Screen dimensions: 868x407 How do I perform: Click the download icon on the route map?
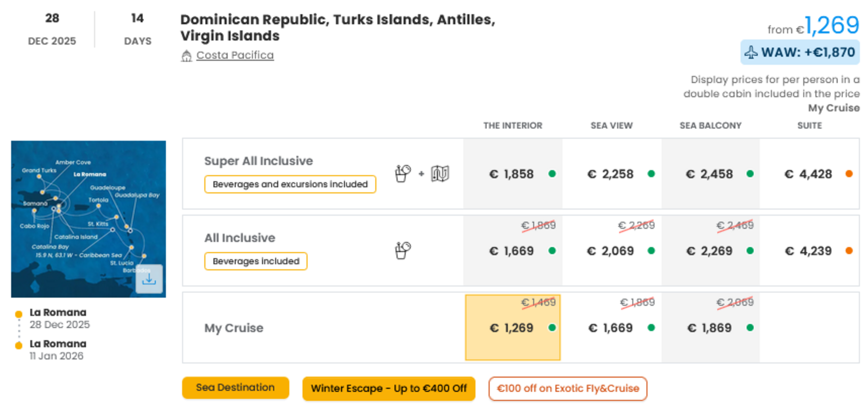pyautogui.click(x=149, y=279)
